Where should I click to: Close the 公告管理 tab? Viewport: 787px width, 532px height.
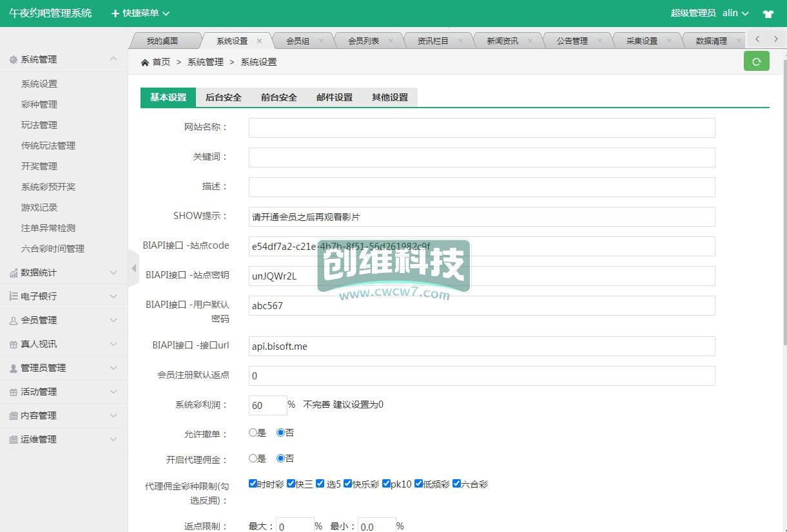[599, 41]
